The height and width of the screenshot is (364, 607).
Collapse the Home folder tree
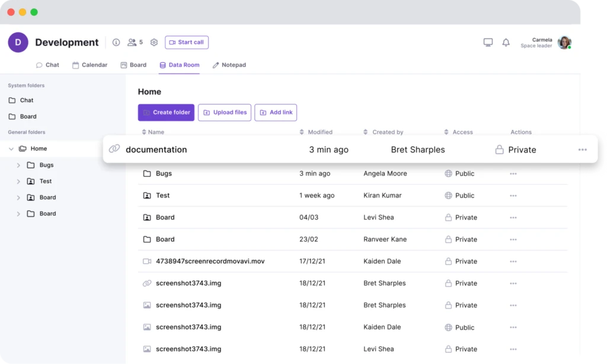[11, 149]
